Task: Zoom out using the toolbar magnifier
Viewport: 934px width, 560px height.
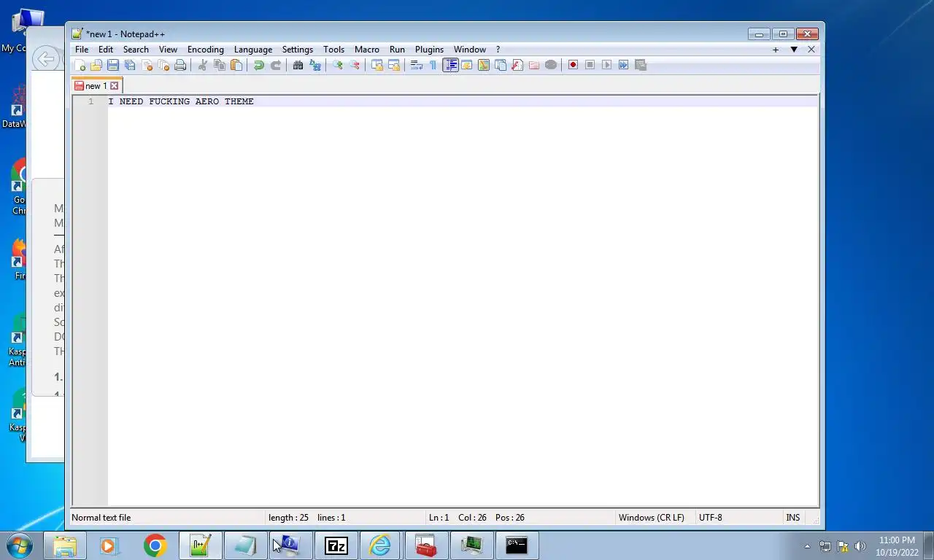Action: [355, 65]
